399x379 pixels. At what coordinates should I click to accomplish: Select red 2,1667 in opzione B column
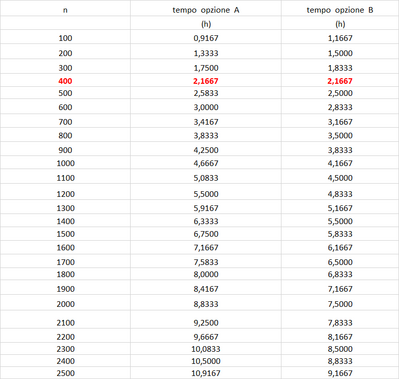pos(340,81)
